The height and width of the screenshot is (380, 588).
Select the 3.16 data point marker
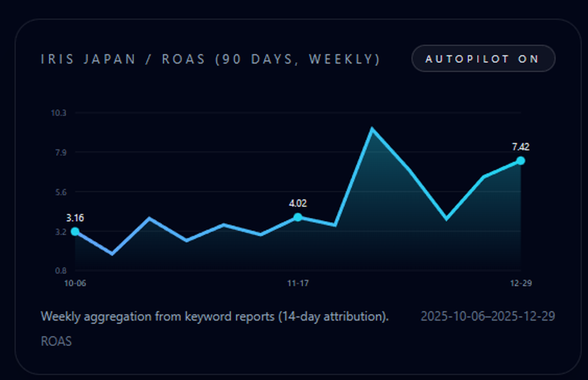coord(73,232)
